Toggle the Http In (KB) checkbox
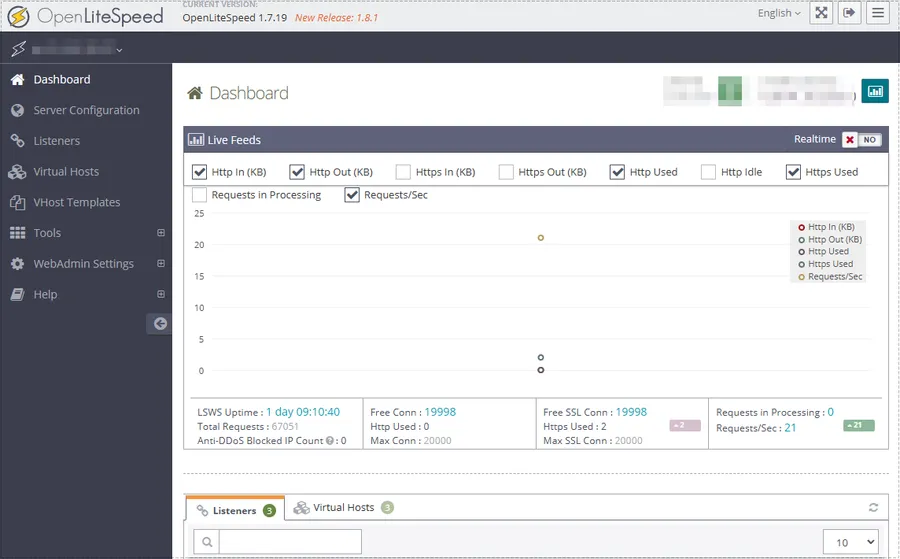The height and width of the screenshot is (559, 900). 199,172
